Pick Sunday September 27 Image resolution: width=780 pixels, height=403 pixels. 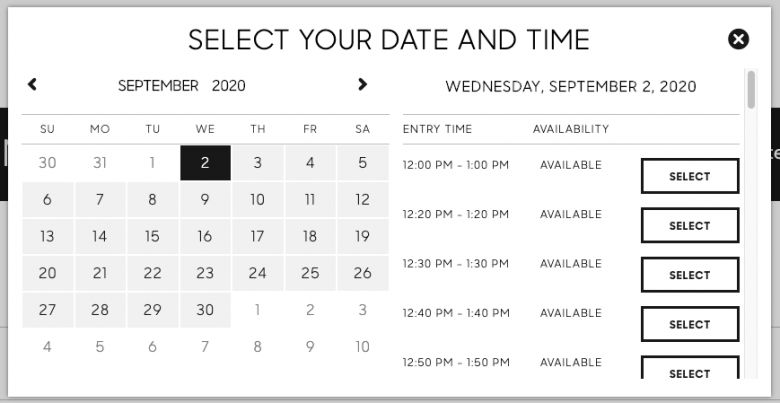[47, 310]
